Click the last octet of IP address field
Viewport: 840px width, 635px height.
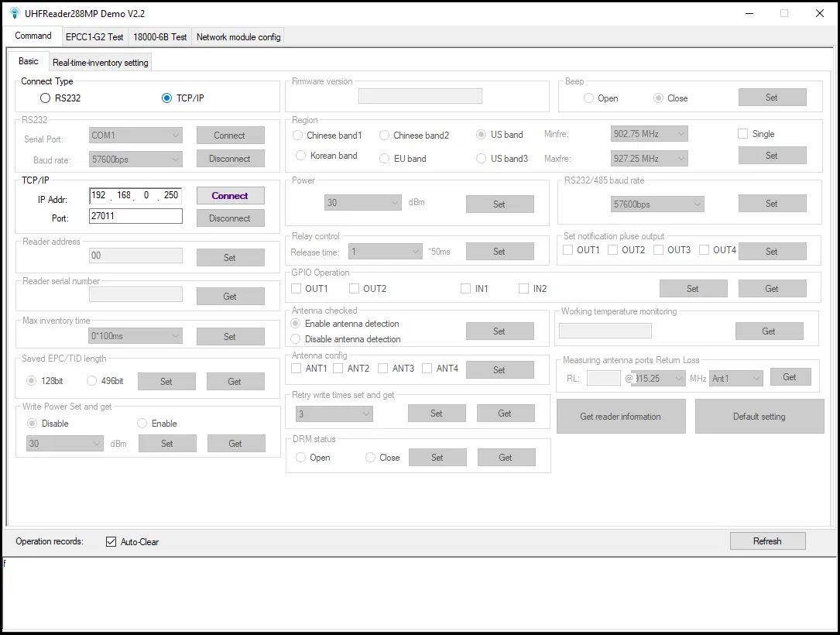[x=171, y=195]
